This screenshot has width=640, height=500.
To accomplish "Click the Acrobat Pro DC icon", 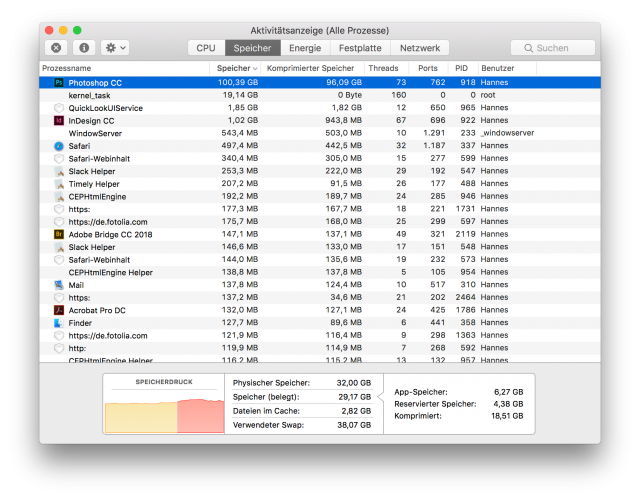I will pos(59,310).
